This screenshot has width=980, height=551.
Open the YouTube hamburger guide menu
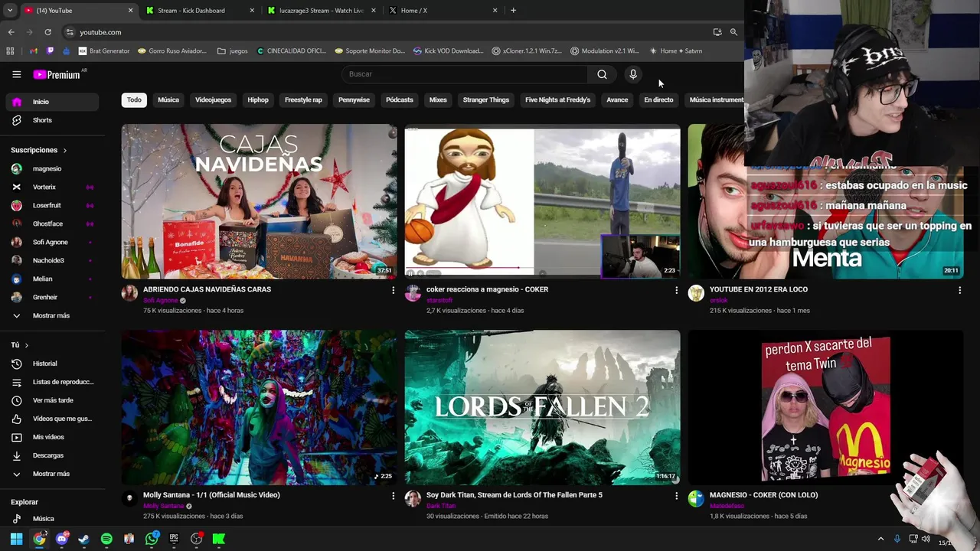click(x=16, y=74)
